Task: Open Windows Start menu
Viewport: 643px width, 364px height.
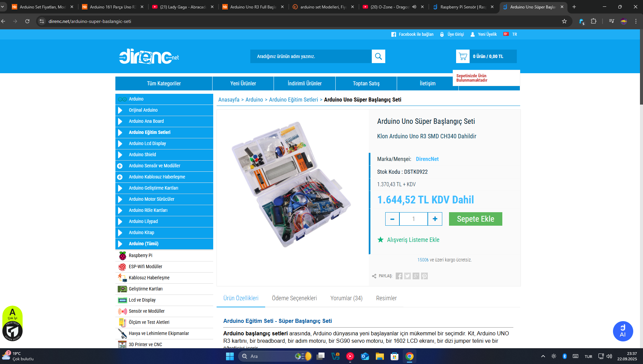Action: pyautogui.click(x=230, y=356)
